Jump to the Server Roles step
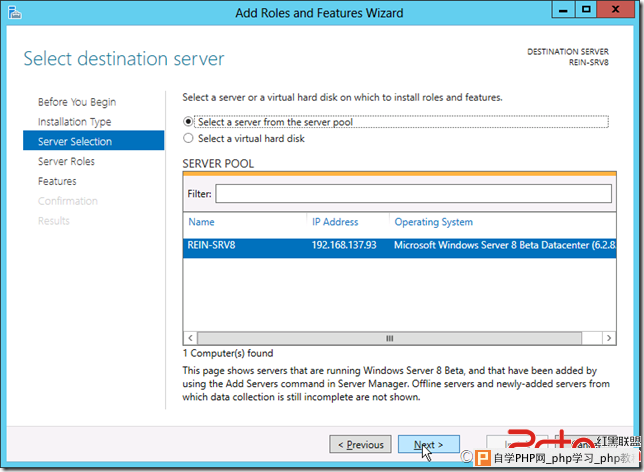This screenshot has width=644, height=472. (x=66, y=161)
